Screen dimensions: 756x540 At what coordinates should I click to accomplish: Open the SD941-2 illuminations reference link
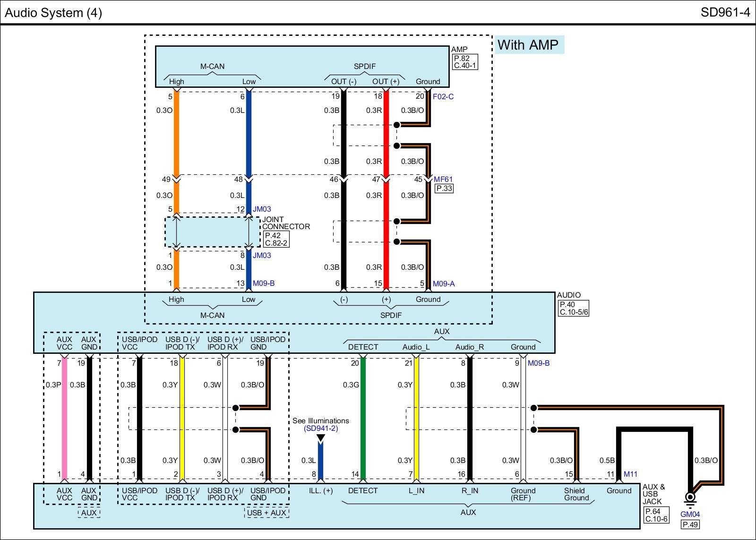point(321,429)
